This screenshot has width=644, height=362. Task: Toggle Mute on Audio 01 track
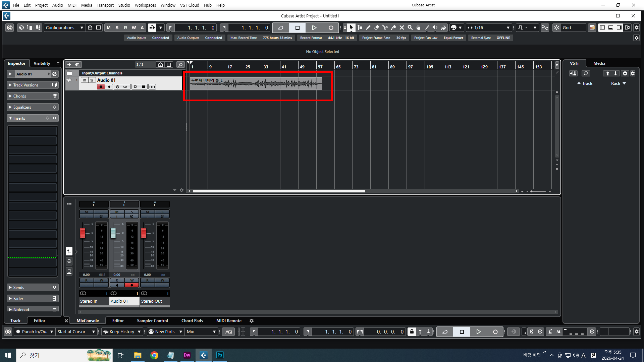pyautogui.click(x=85, y=80)
